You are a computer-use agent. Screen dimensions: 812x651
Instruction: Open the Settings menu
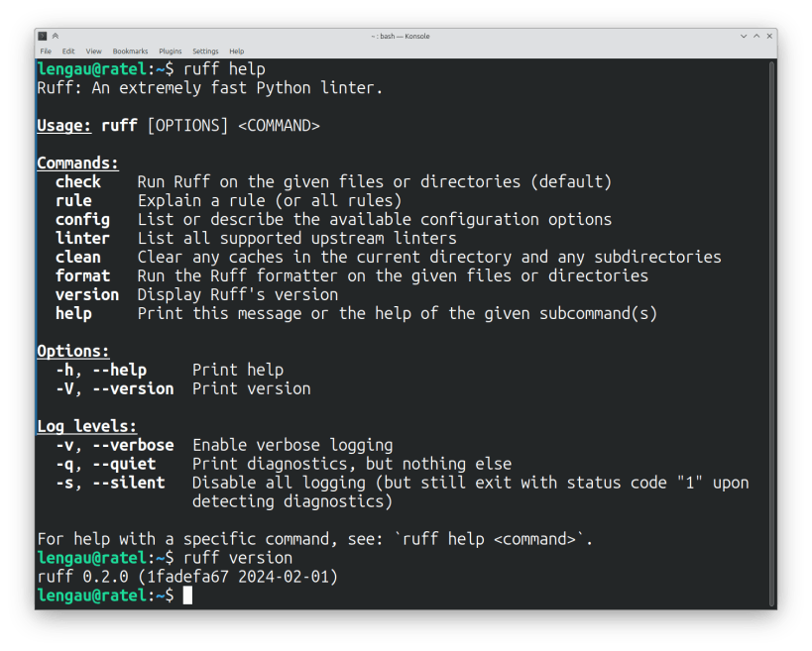pos(205,52)
